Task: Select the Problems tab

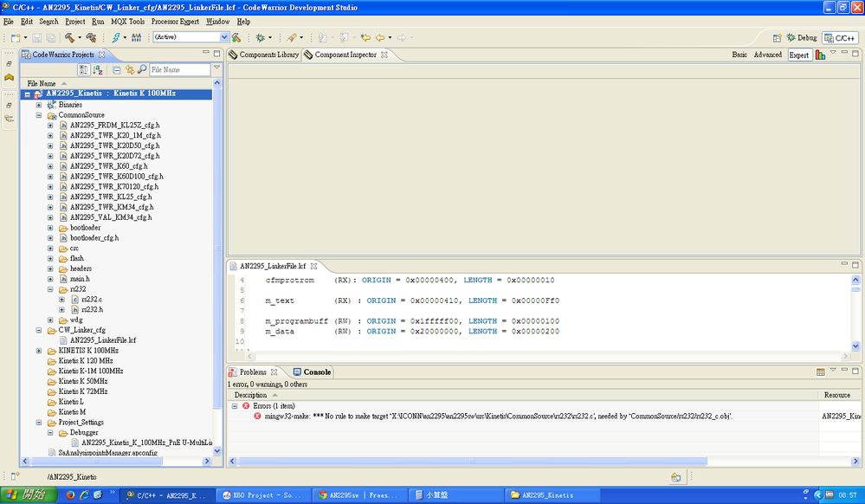Action: [x=253, y=372]
